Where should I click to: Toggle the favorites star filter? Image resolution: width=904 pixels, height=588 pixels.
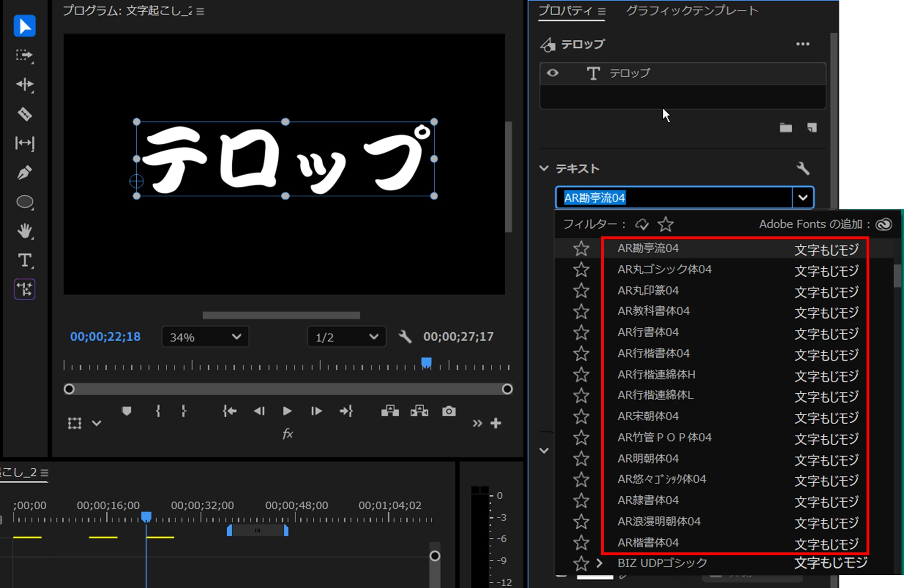pyautogui.click(x=665, y=224)
